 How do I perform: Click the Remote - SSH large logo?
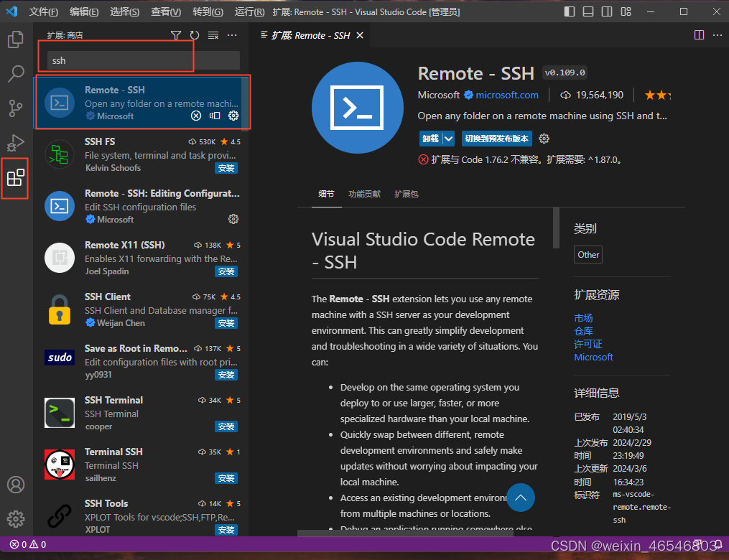(x=357, y=108)
